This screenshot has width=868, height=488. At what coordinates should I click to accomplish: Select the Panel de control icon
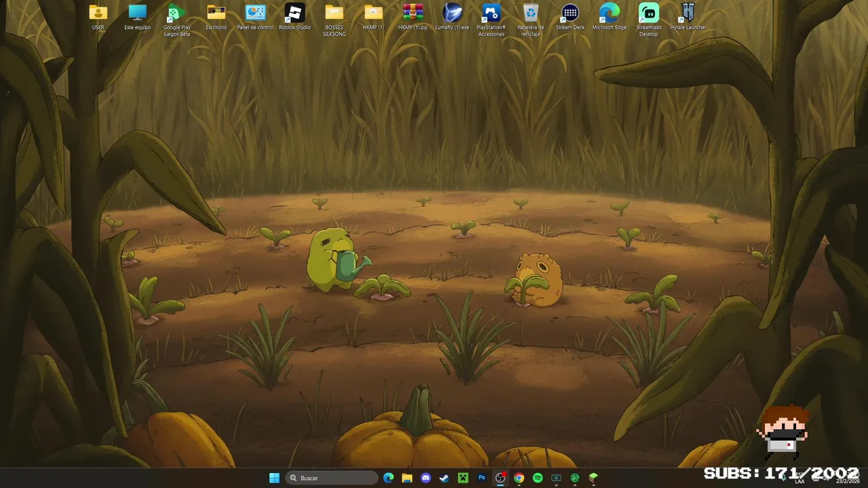pos(256,18)
